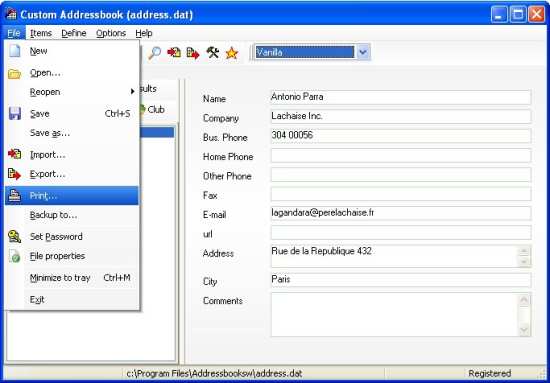Click the Address field up spinner arrow

point(524,251)
